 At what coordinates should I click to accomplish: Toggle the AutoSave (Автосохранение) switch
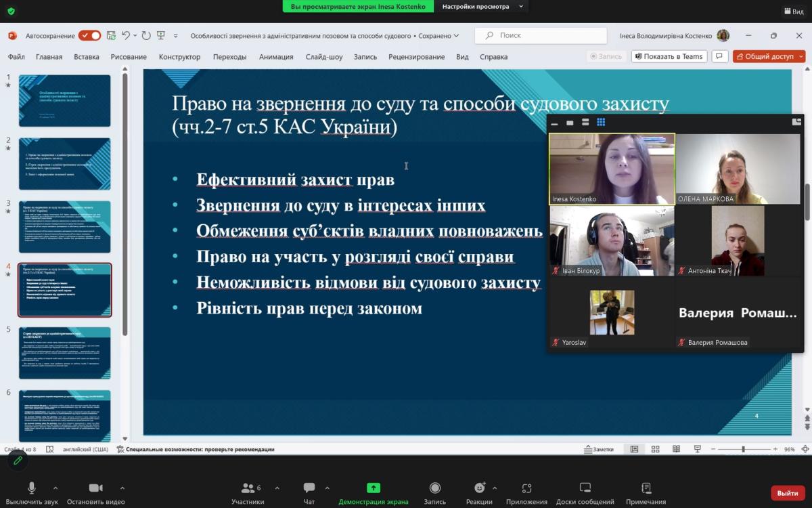click(x=89, y=35)
